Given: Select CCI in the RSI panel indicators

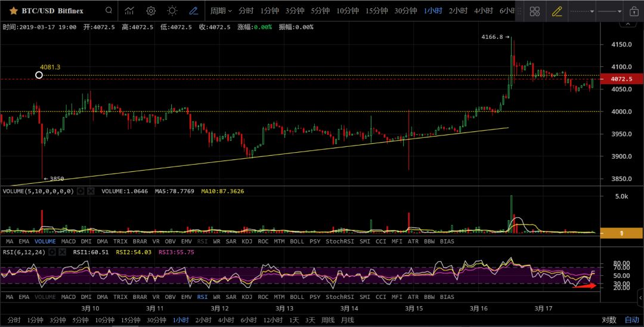Looking at the screenshot, I should point(381,297).
